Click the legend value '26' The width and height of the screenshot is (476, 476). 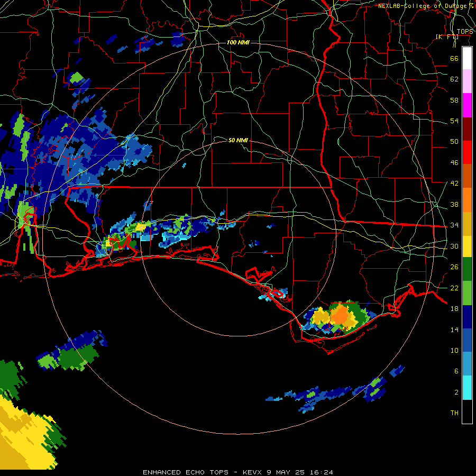click(x=454, y=267)
